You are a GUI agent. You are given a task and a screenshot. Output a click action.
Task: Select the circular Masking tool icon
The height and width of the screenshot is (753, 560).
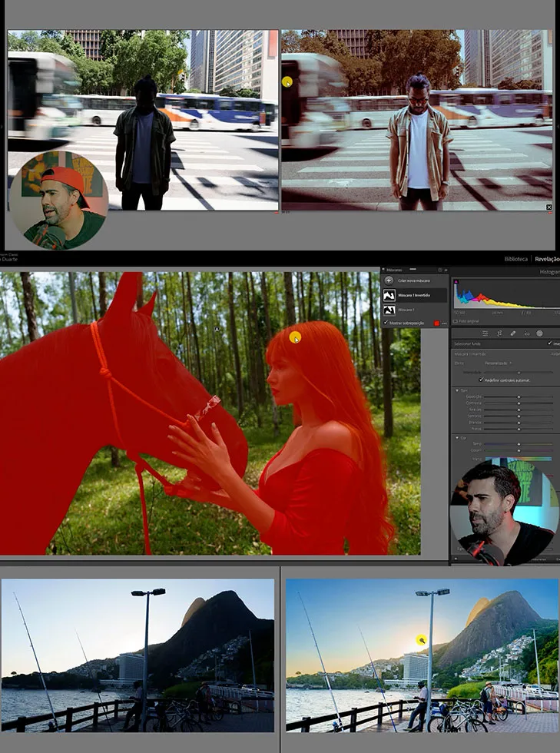[539, 333]
